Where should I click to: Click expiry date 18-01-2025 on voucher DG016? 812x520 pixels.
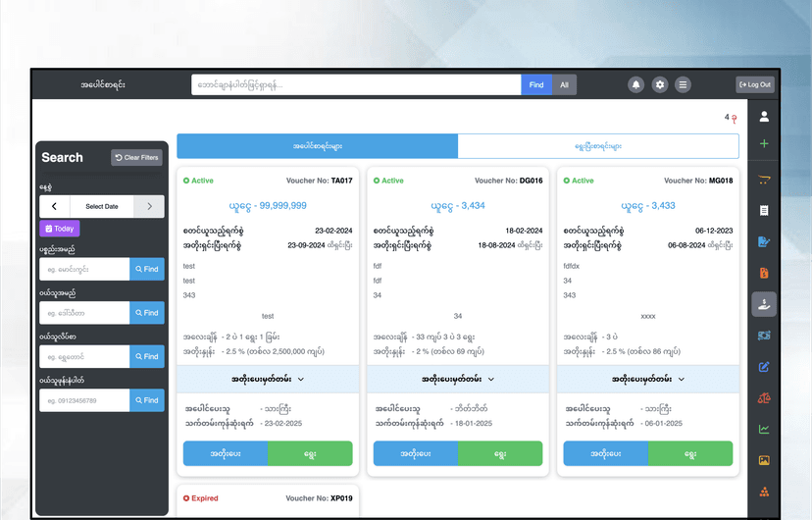point(474,423)
